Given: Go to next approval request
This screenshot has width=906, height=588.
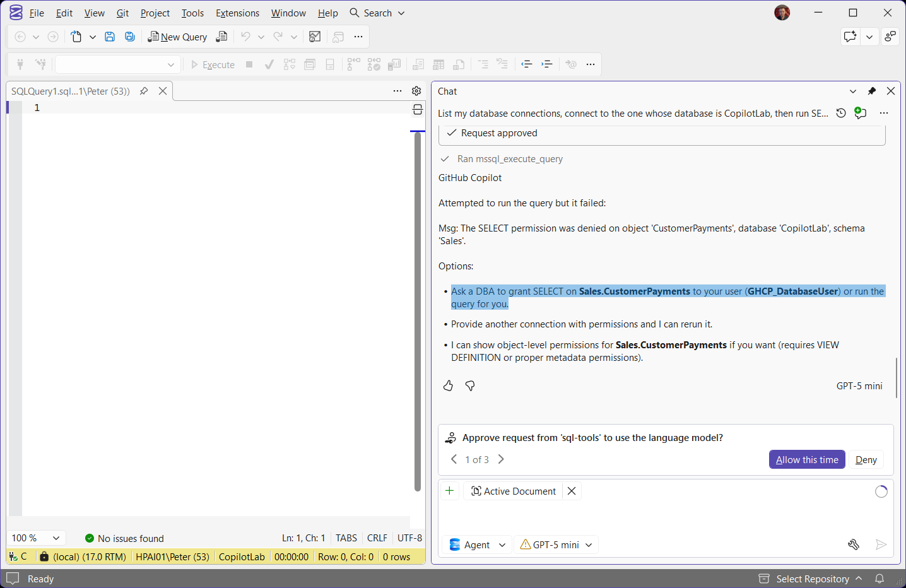Looking at the screenshot, I should tap(501, 459).
